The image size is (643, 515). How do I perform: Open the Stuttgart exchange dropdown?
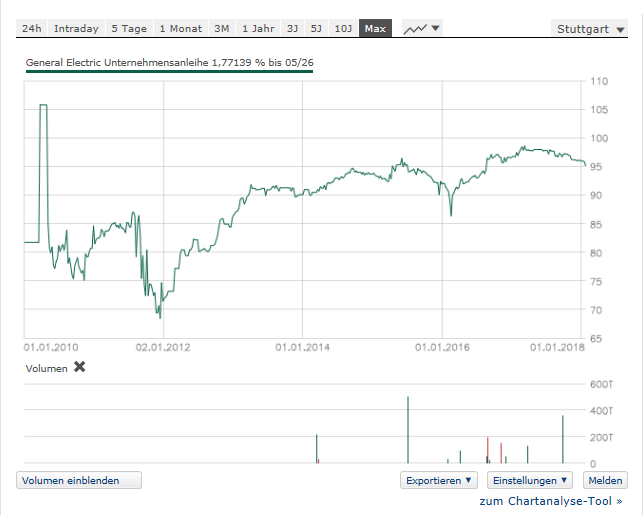point(589,29)
